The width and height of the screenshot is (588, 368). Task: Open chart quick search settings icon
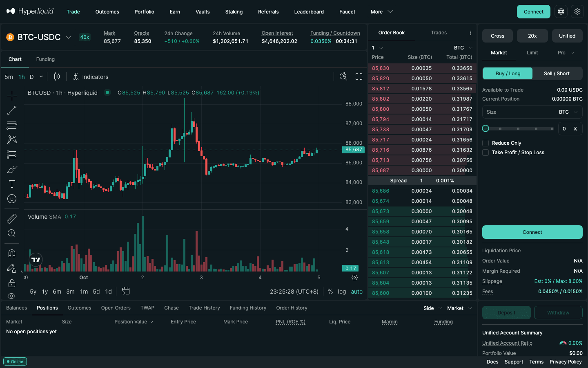343,76
